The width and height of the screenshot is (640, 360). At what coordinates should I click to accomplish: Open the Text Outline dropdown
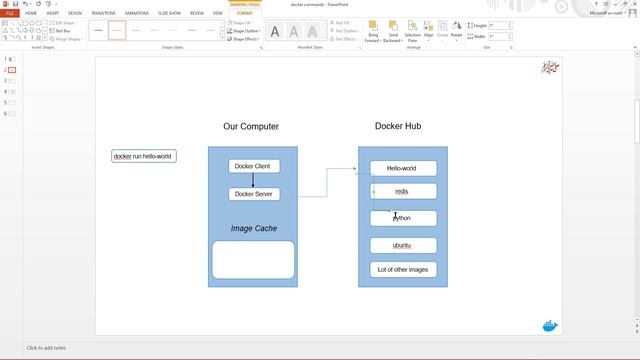(x=344, y=31)
